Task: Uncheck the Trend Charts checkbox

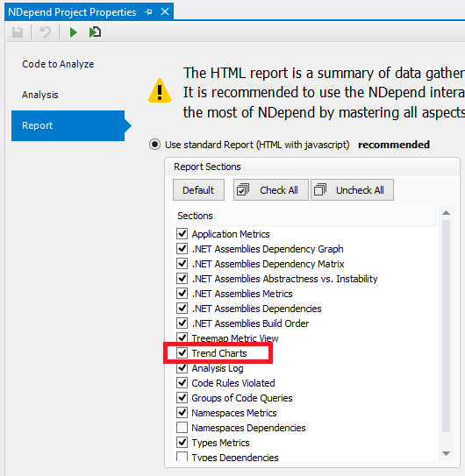Action: pyautogui.click(x=182, y=352)
